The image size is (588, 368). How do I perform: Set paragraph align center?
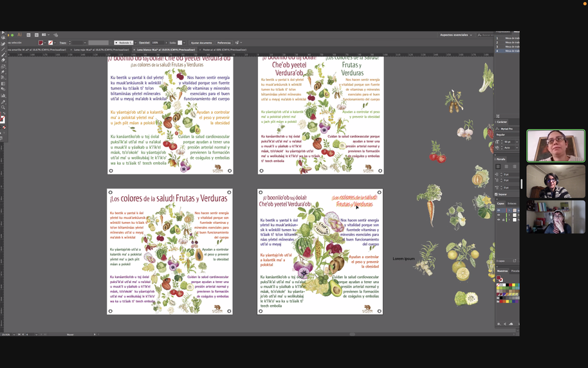click(506, 167)
